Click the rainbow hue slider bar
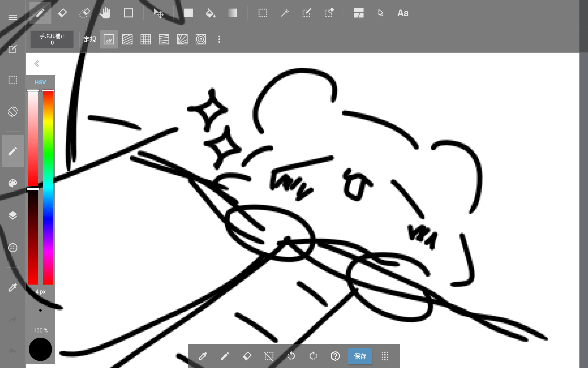 (48, 187)
